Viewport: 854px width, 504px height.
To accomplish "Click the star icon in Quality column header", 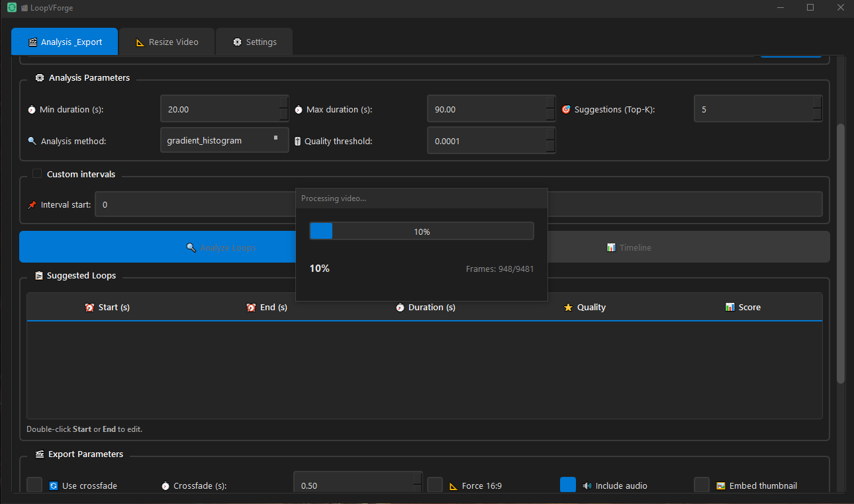I will 568,308.
